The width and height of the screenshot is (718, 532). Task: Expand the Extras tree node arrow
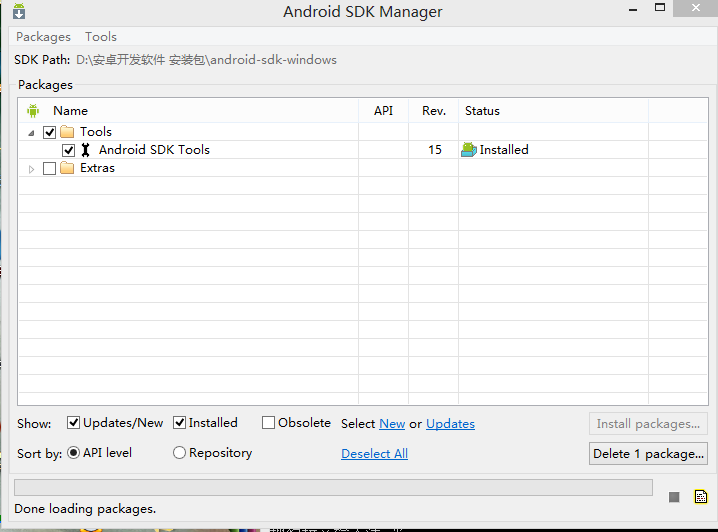pos(31,169)
